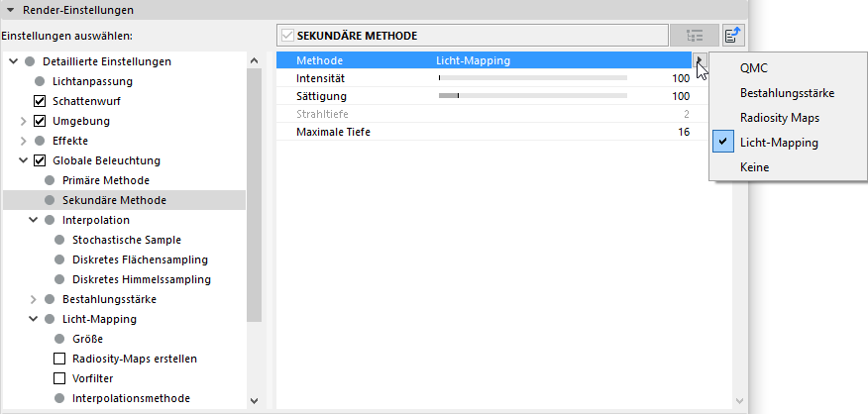Image resolution: width=868 pixels, height=414 pixels.
Task: Toggle the Schattenwurf checkbox
Action: pos(40,101)
